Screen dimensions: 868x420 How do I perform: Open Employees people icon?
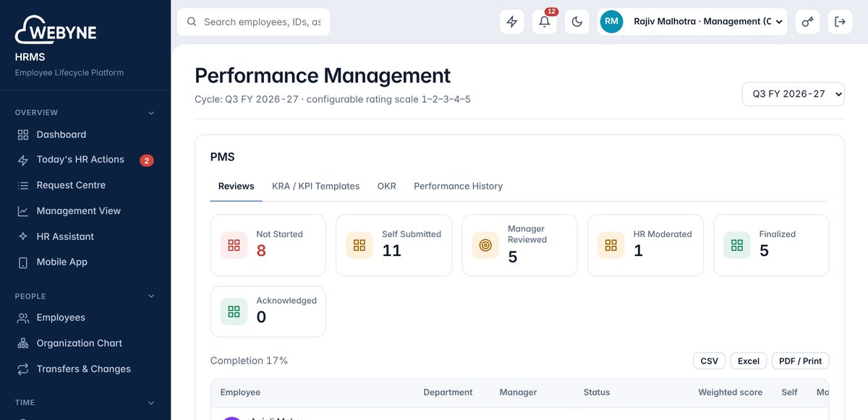23,318
